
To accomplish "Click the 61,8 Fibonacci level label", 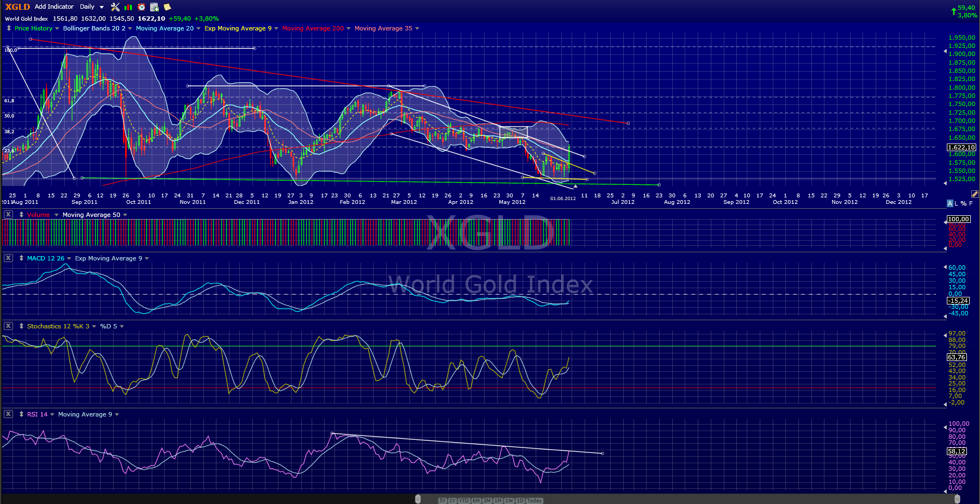I will tap(9, 101).
